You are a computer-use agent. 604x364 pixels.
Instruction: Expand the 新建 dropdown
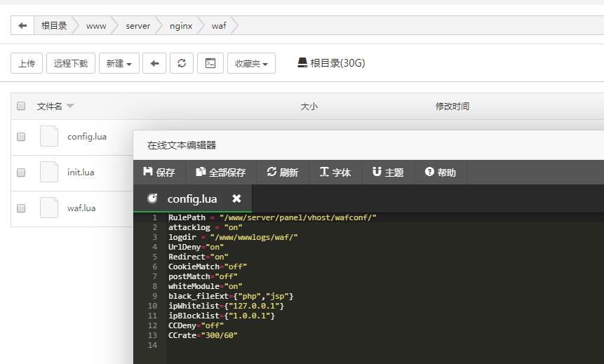click(x=119, y=63)
